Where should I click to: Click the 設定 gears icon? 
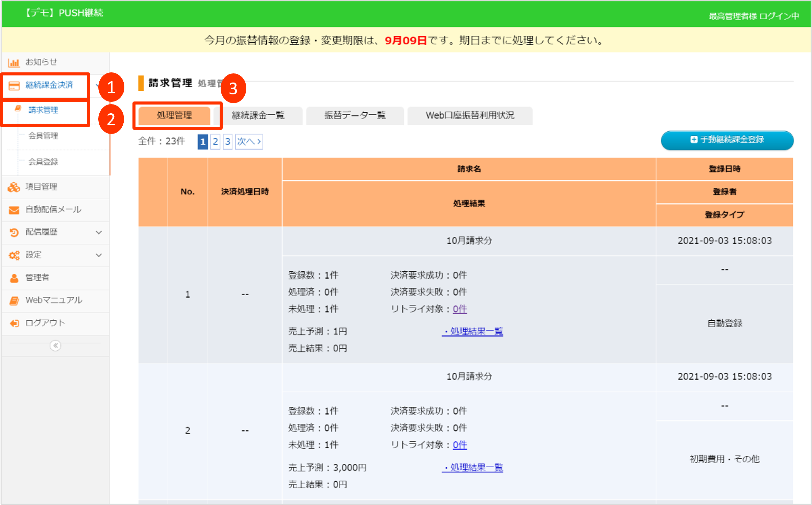tap(14, 255)
